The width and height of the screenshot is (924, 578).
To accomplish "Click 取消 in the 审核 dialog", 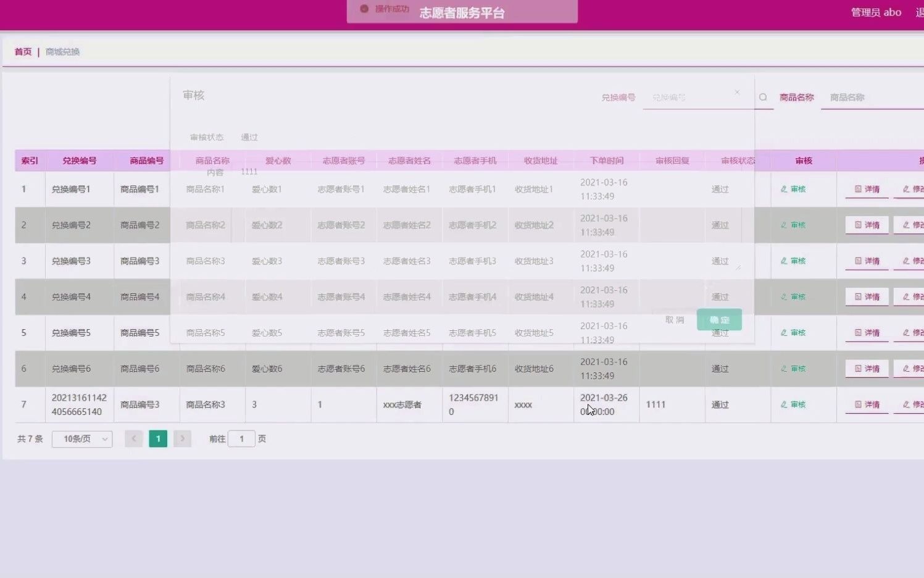I will [675, 320].
